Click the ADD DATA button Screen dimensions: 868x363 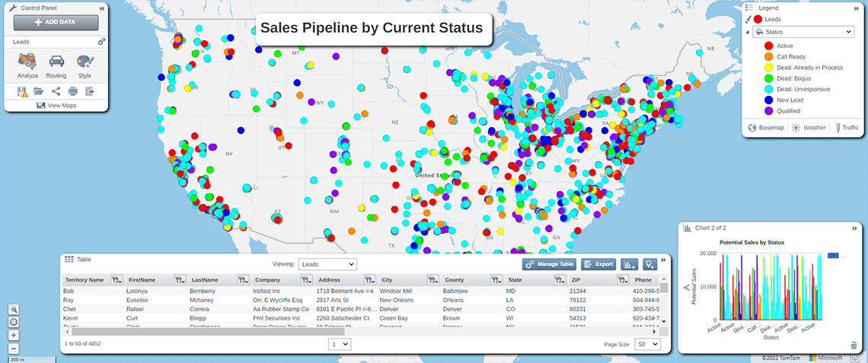click(x=56, y=23)
